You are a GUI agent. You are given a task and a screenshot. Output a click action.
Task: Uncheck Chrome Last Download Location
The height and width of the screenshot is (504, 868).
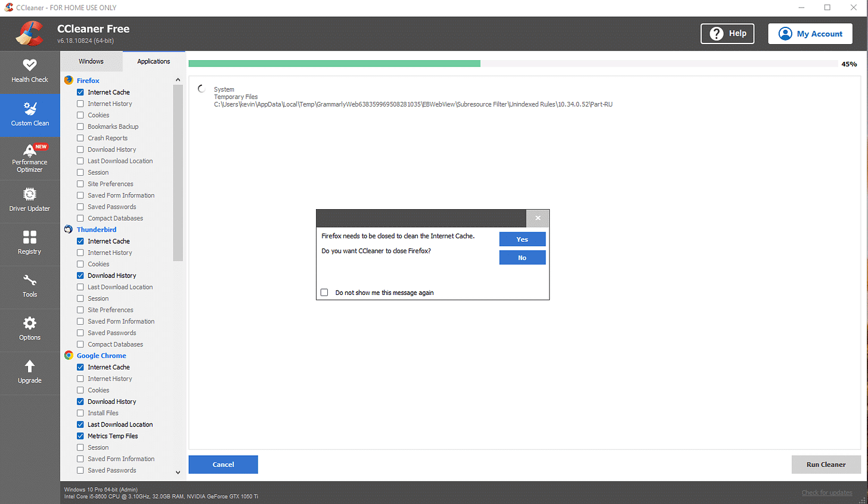pos(80,425)
